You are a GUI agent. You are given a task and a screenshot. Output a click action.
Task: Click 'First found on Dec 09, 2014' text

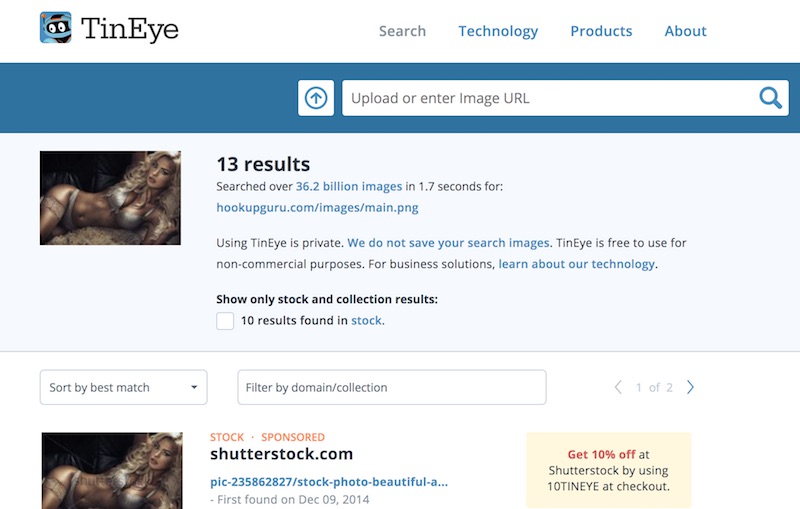[293, 499]
